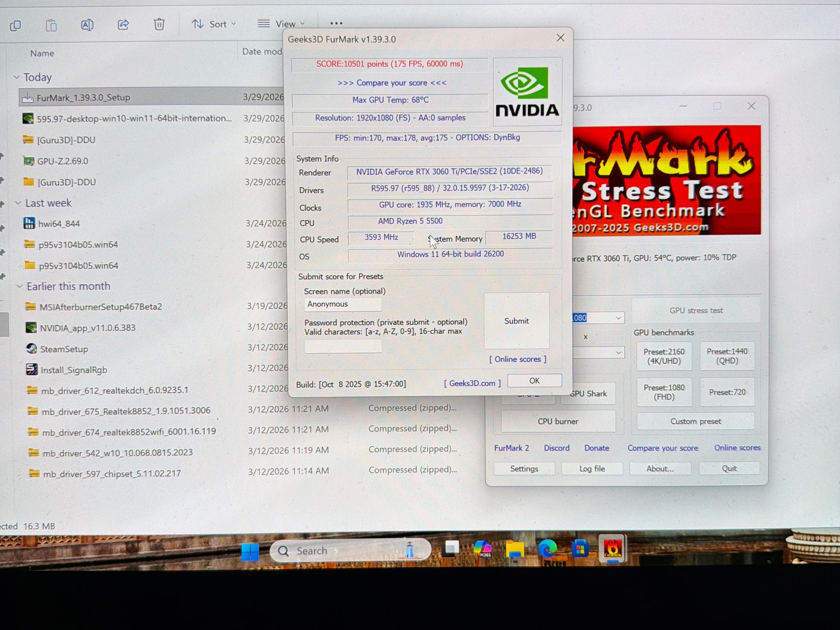The width and height of the screenshot is (840, 630).
Task: Click Compare your score in main window
Action: (663, 448)
